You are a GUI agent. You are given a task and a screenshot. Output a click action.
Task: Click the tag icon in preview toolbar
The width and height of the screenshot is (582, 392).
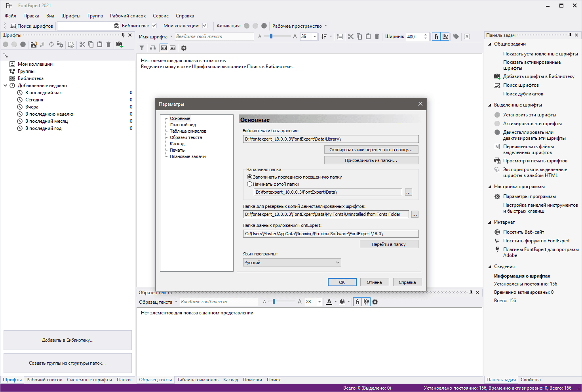pyautogui.click(x=456, y=36)
